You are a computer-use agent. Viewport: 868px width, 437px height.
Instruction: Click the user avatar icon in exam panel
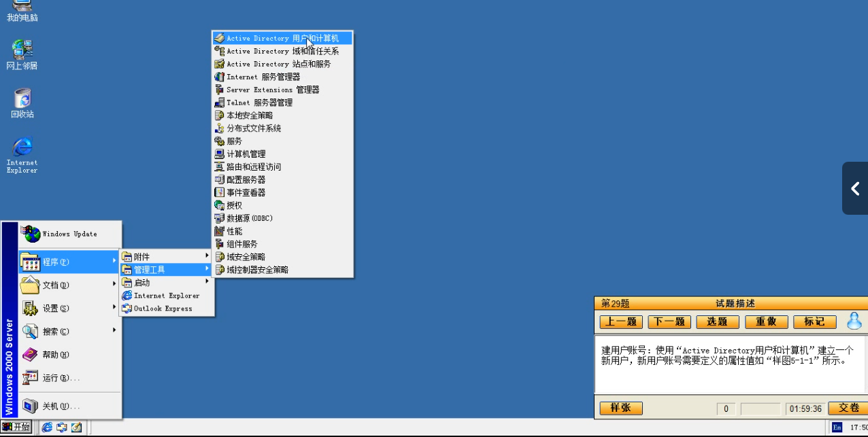(x=854, y=321)
